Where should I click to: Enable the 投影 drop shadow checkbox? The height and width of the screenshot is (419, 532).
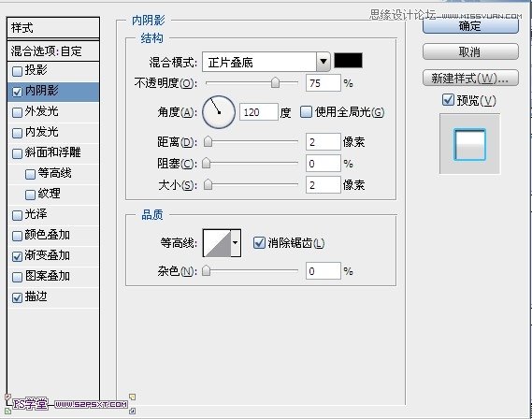pyautogui.click(x=17, y=71)
